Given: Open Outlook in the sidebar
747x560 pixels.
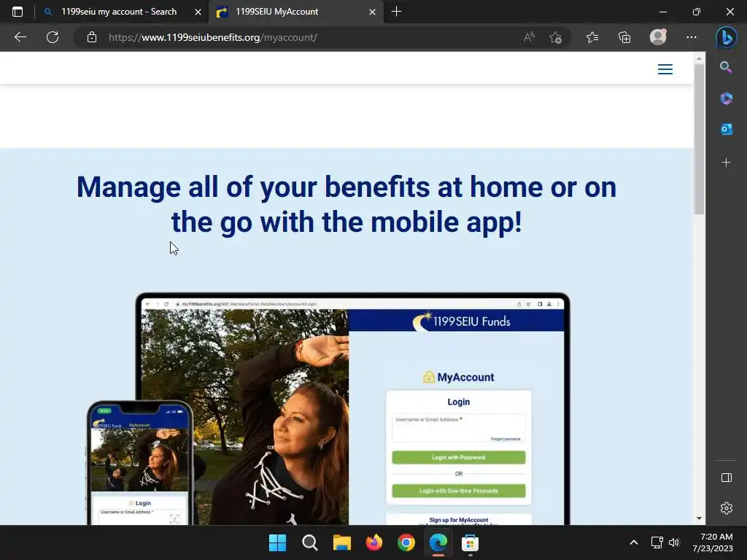Looking at the screenshot, I should (x=726, y=129).
